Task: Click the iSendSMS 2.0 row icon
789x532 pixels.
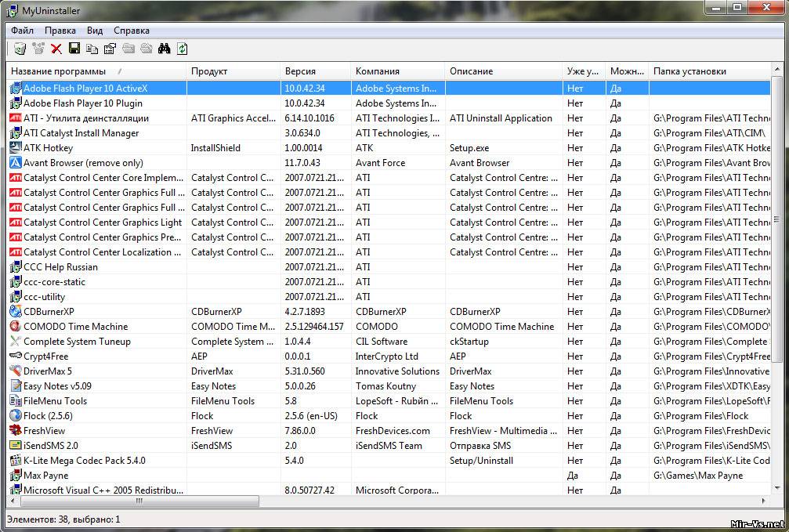Action: coord(16,446)
